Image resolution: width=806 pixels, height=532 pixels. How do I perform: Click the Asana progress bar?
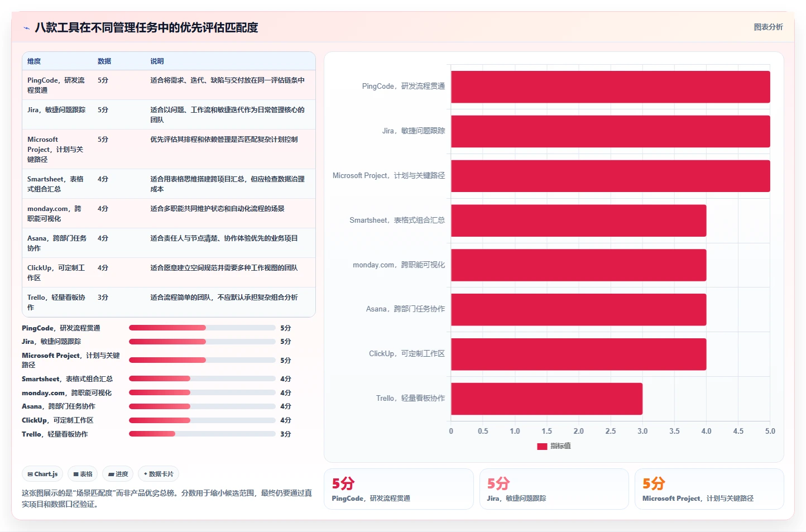pos(202,406)
